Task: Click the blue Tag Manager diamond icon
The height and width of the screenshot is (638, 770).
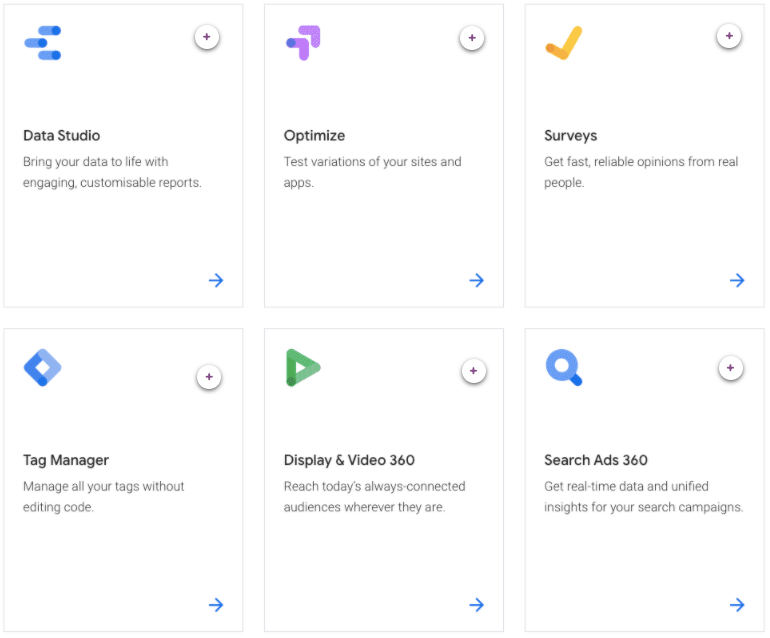Action: point(42,368)
